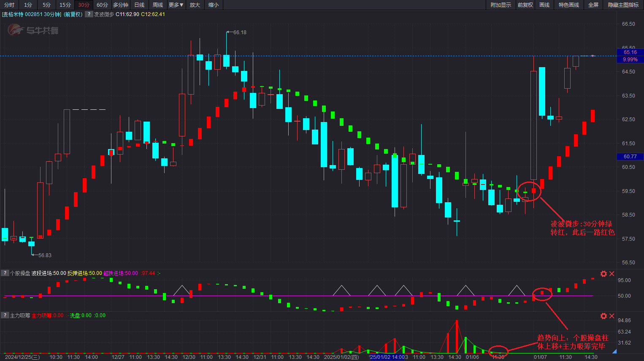The width and height of the screenshot is (644, 361).
Task: Click the 56.83 low price marker
Action: click(x=45, y=255)
